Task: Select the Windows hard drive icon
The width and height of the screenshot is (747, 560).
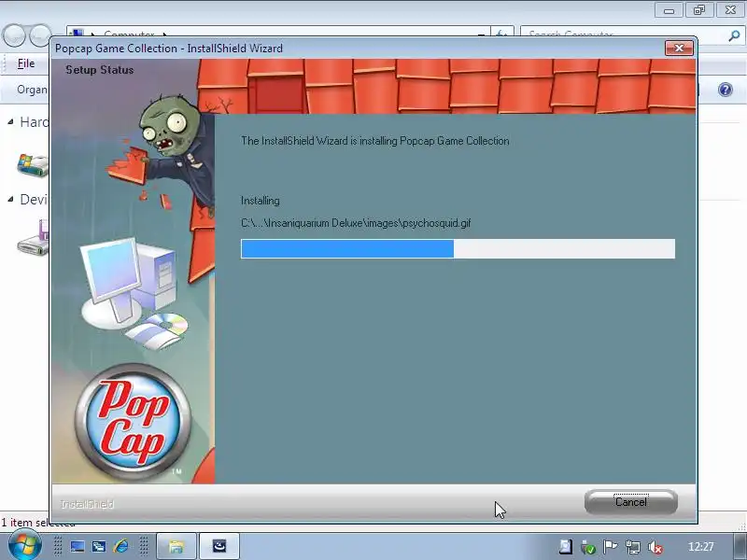Action: pos(33,165)
